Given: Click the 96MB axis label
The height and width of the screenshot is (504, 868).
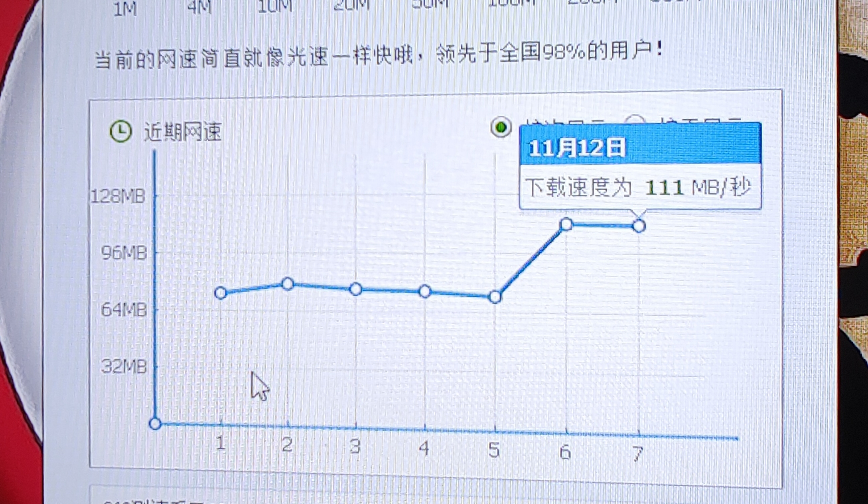Looking at the screenshot, I should 124,253.
